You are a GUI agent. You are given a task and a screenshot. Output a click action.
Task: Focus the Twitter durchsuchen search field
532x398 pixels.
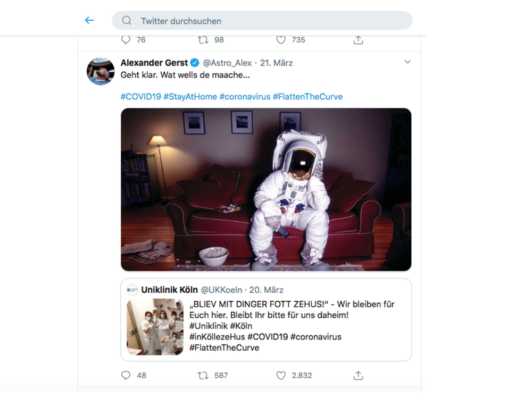[266, 21]
